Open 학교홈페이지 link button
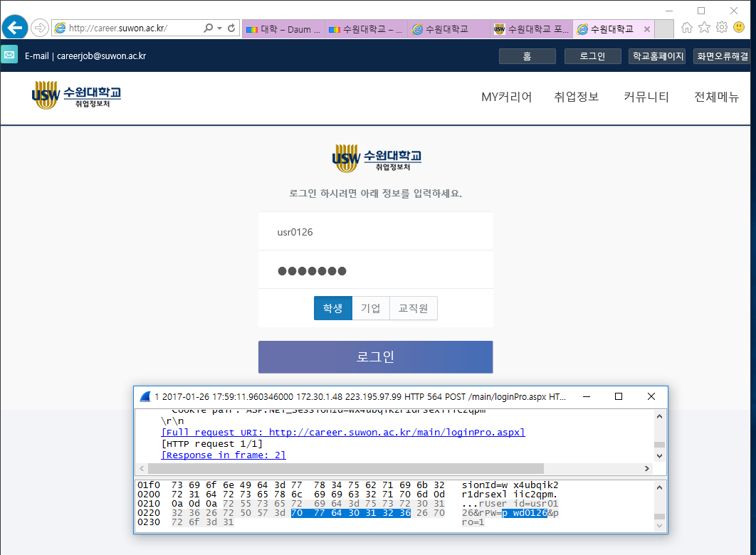The width and height of the screenshot is (756, 555). tap(657, 56)
